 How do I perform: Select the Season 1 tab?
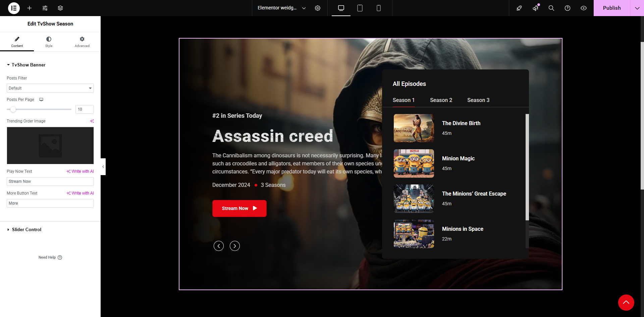click(404, 100)
